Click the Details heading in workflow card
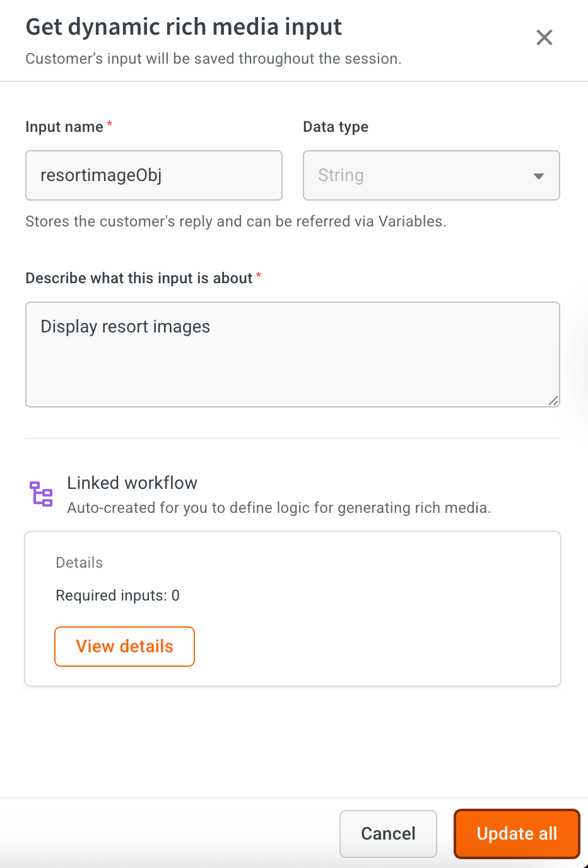Viewport: 588px width, 868px height. 79,563
